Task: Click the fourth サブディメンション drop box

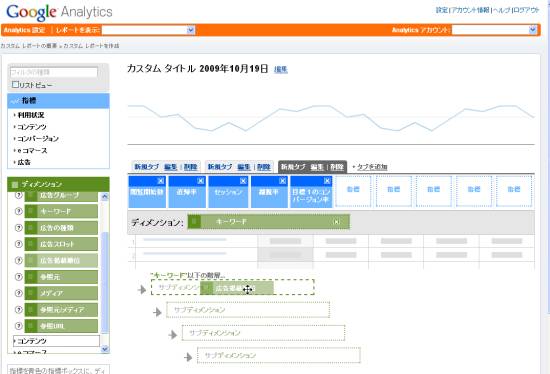Action: [279, 355]
